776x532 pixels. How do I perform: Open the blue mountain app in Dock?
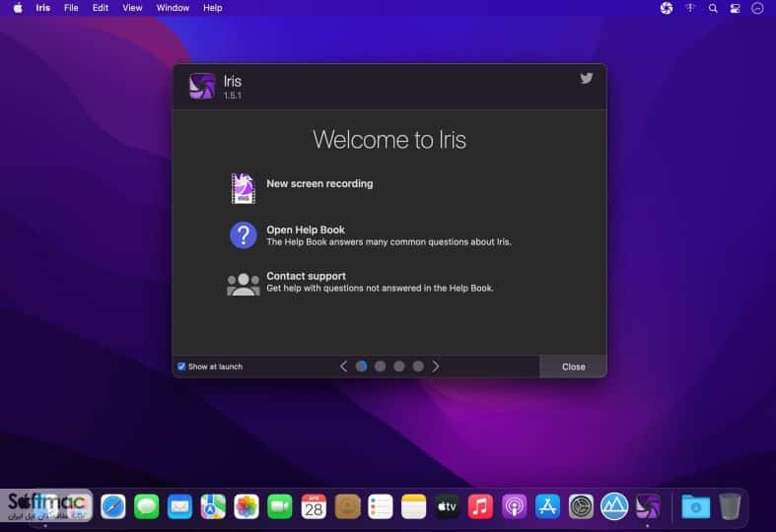(x=614, y=506)
